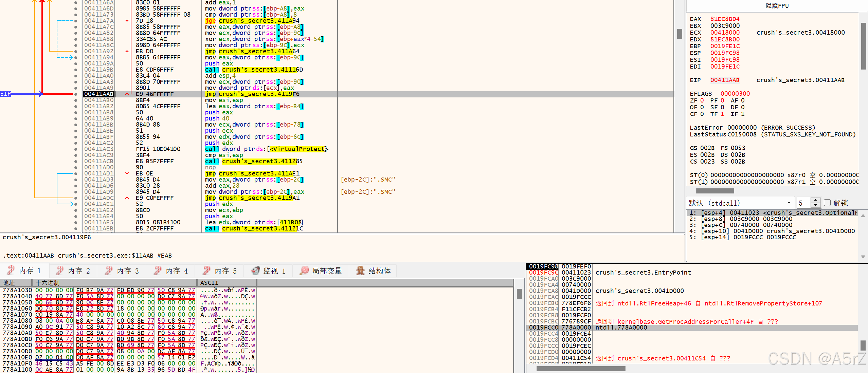
Task: Select the jmp crush's_secret3.4119A1 line
Action: (252, 198)
